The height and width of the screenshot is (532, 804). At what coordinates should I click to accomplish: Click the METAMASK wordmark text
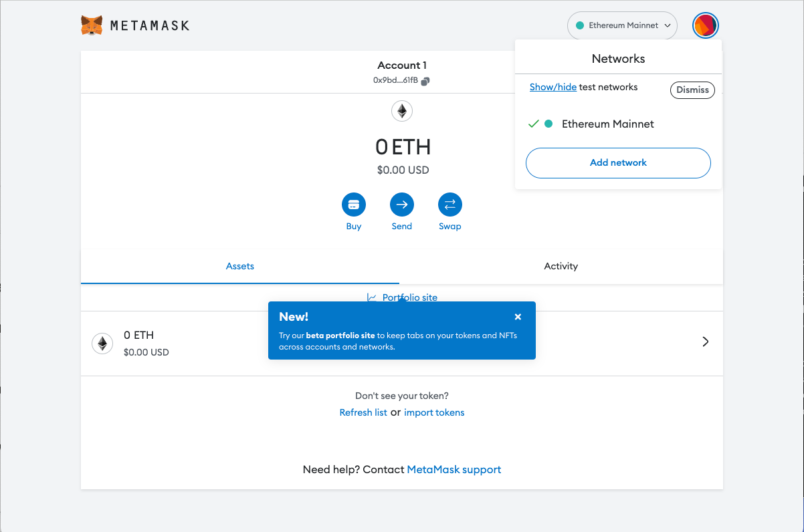150,25
